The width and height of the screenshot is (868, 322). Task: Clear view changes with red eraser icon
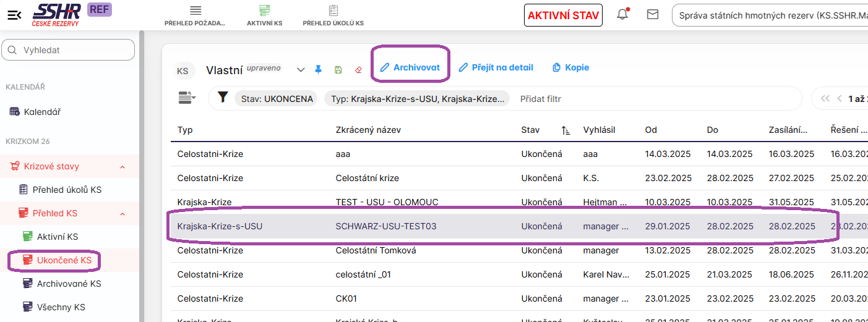[x=358, y=70]
